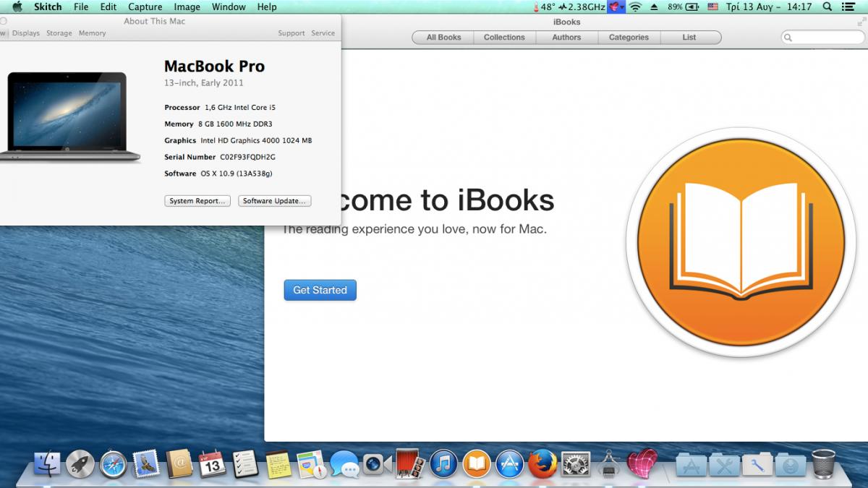Click the eject icon in menu bar
This screenshot has height=488, width=868.
pos(655,7)
